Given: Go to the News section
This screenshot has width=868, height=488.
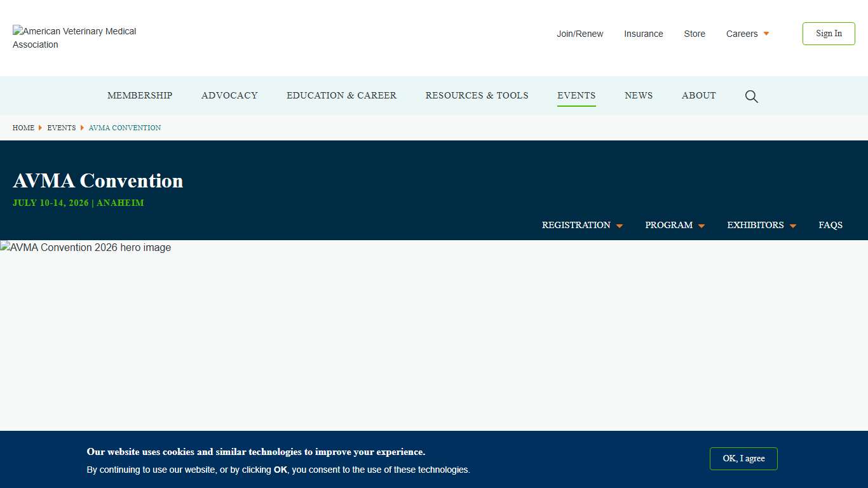Looking at the screenshot, I should point(638,95).
